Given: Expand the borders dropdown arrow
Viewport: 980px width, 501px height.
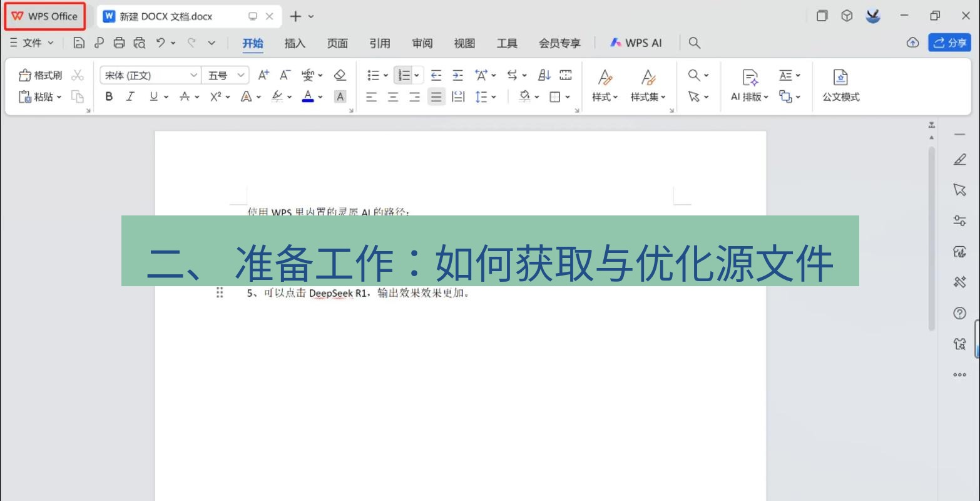Looking at the screenshot, I should 568,97.
